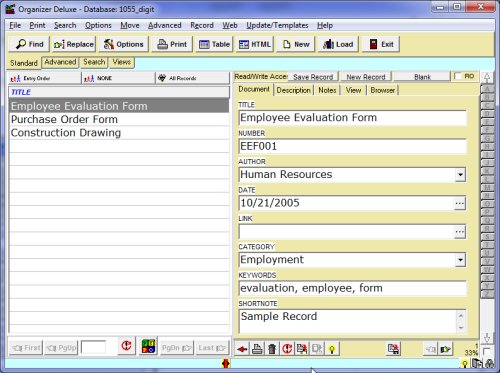
Task: Click the New Record button
Action: coord(366,77)
